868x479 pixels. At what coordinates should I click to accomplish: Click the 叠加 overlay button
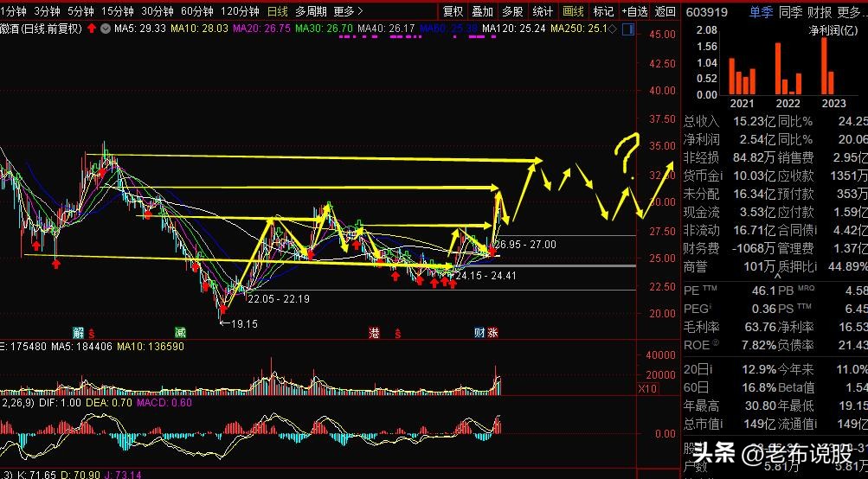[482, 11]
